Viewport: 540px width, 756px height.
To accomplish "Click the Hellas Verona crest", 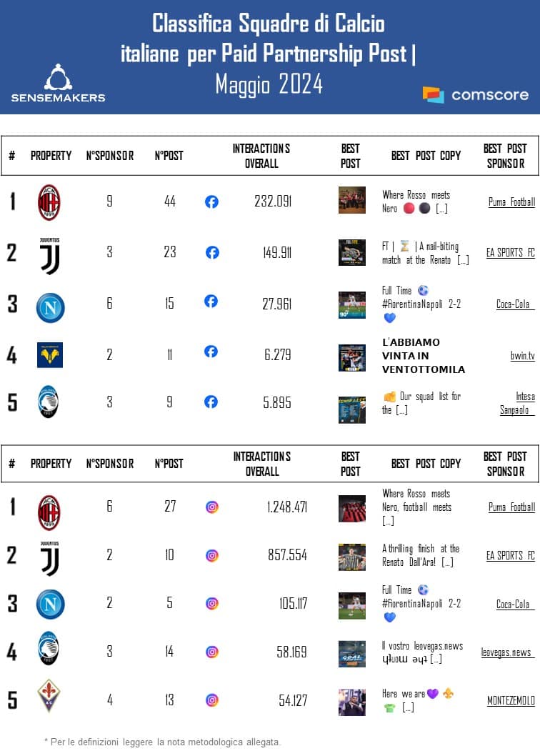I will [x=50, y=354].
